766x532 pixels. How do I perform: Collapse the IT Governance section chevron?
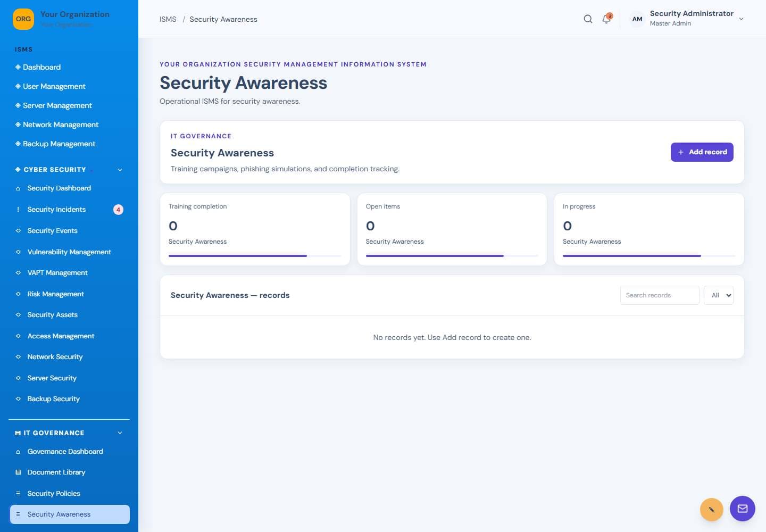pos(120,433)
